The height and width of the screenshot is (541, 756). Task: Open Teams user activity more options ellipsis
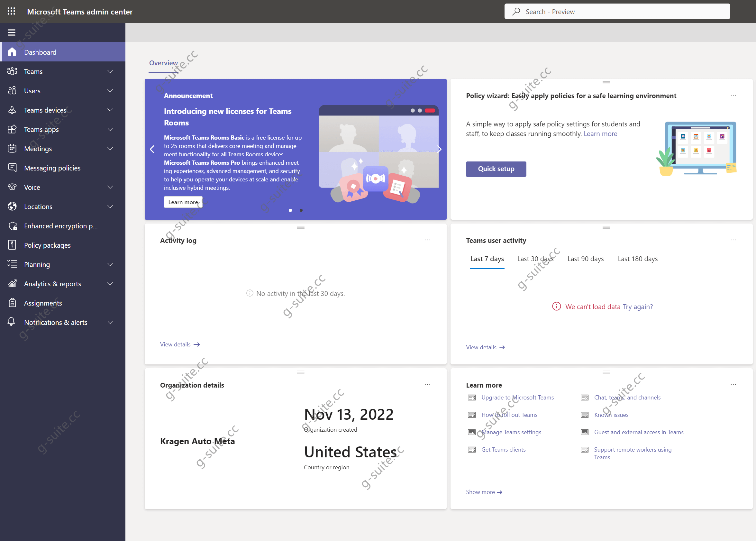pos(733,240)
